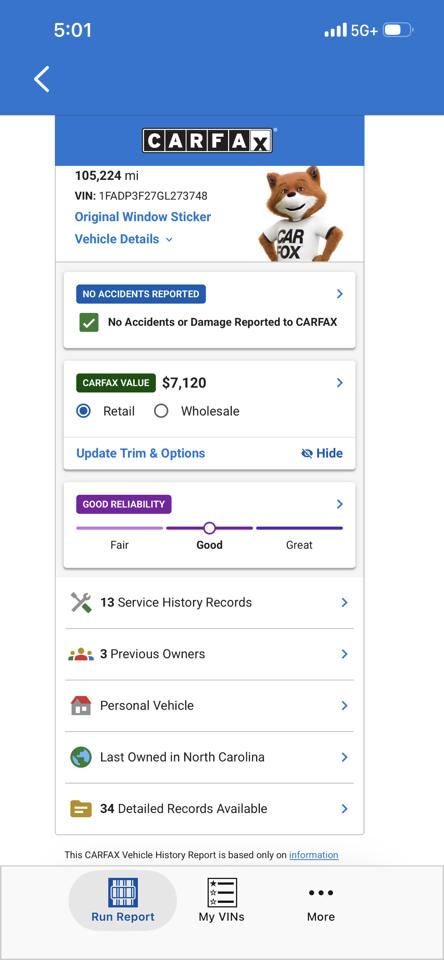Follow the 'information' hyperlink in disclaimer
444x960 pixels.
point(314,855)
